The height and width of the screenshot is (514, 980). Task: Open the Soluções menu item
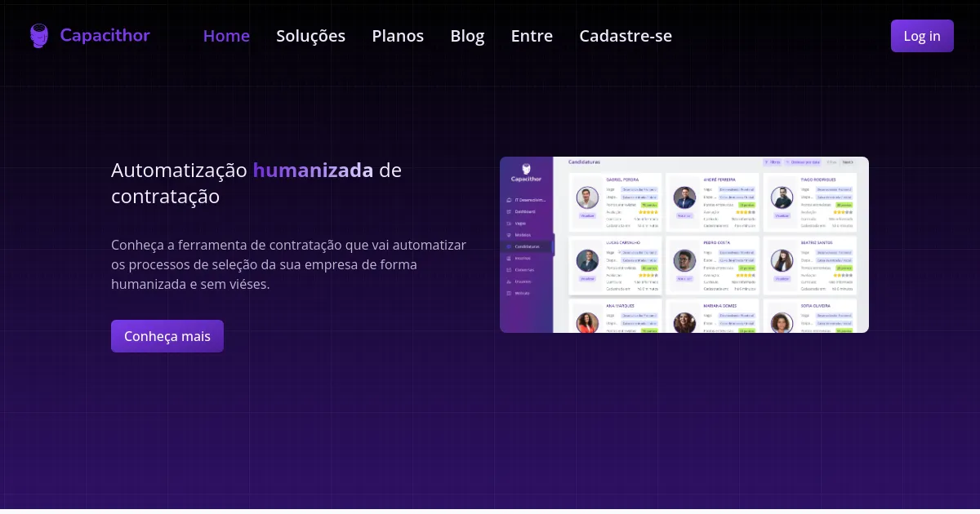click(310, 36)
